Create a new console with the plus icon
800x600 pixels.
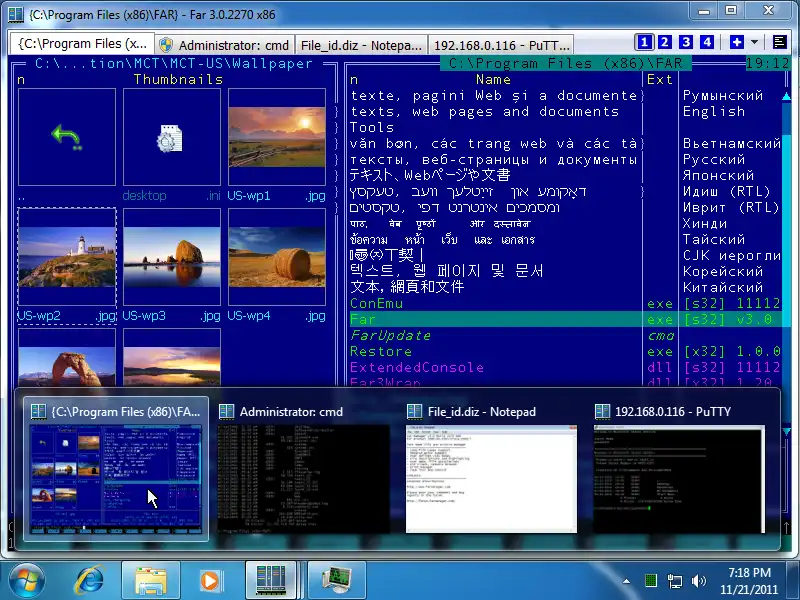(736, 42)
